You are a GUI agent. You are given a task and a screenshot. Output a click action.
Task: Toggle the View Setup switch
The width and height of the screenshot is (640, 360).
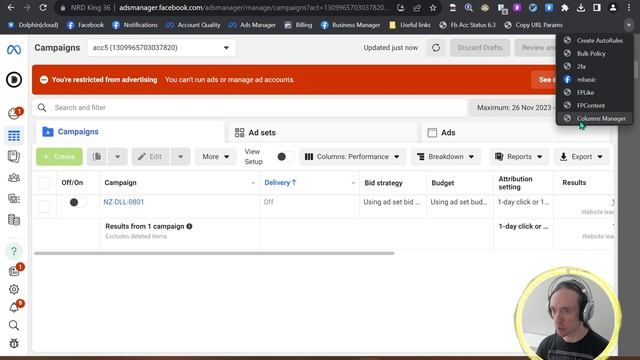pos(284,157)
